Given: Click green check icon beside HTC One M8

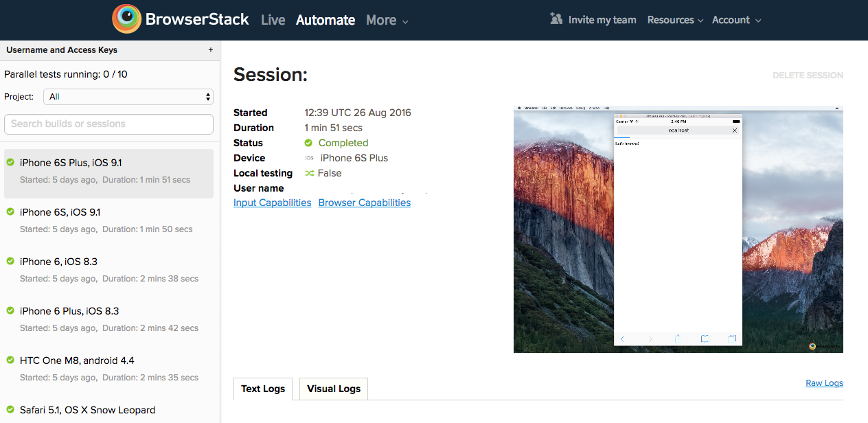Looking at the screenshot, I should click(10, 360).
